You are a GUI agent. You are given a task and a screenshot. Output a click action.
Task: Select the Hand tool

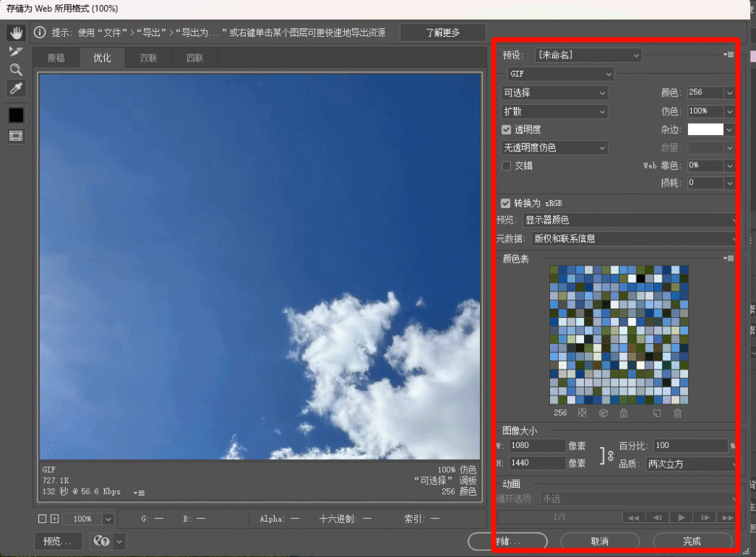(16, 33)
